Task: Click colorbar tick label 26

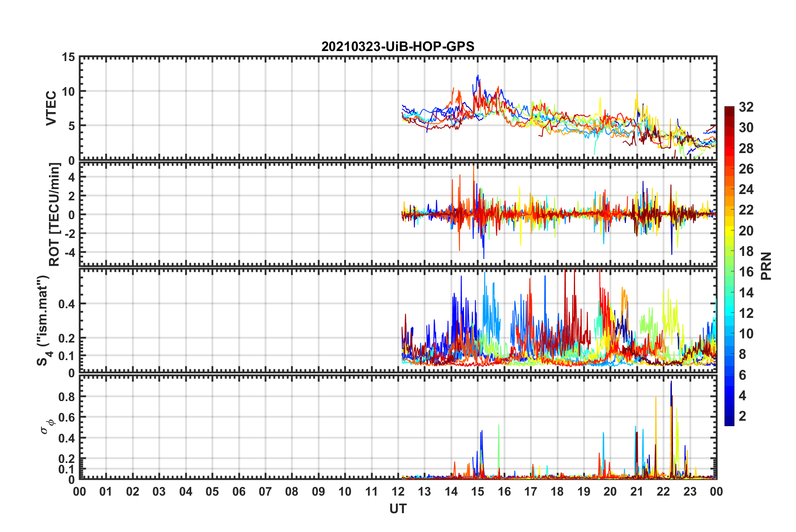Action: click(746, 169)
